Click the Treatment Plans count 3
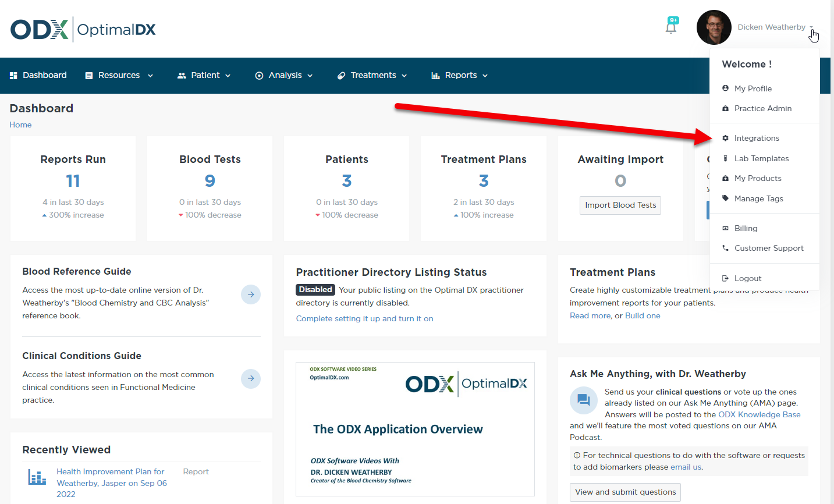This screenshot has width=834, height=504. 484,181
